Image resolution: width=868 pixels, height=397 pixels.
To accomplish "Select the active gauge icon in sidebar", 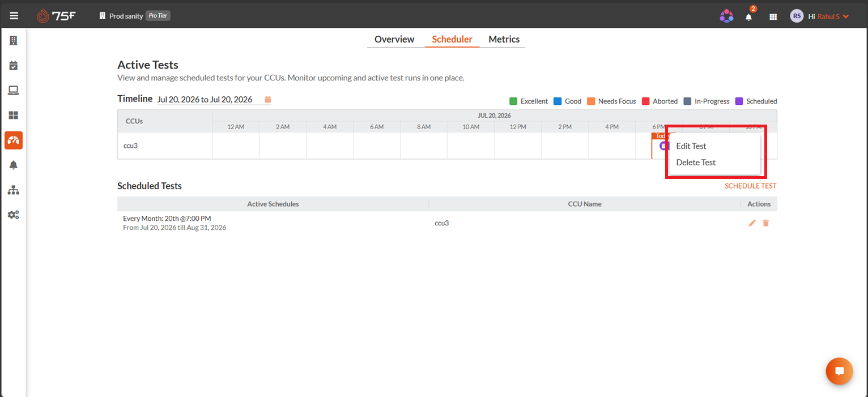I will point(14,140).
